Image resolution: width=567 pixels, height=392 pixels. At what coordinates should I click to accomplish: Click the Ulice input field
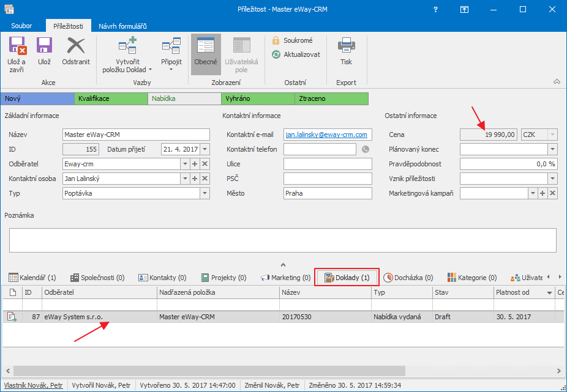click(x=328, y=164)
